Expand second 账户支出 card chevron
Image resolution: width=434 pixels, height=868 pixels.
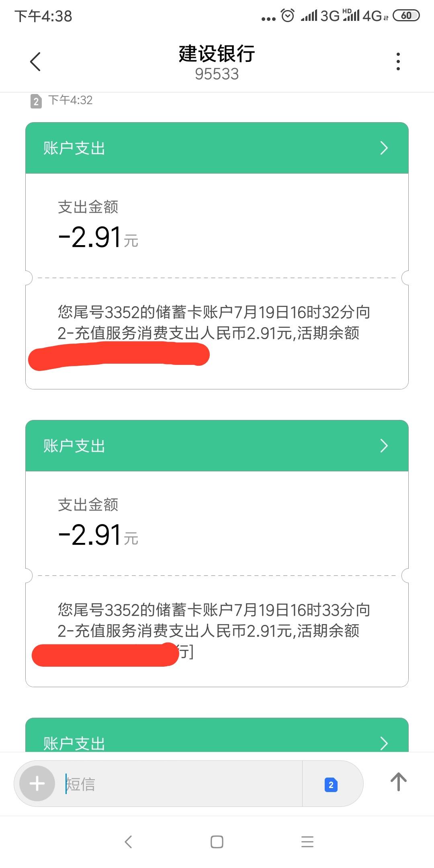click(384, 446)
